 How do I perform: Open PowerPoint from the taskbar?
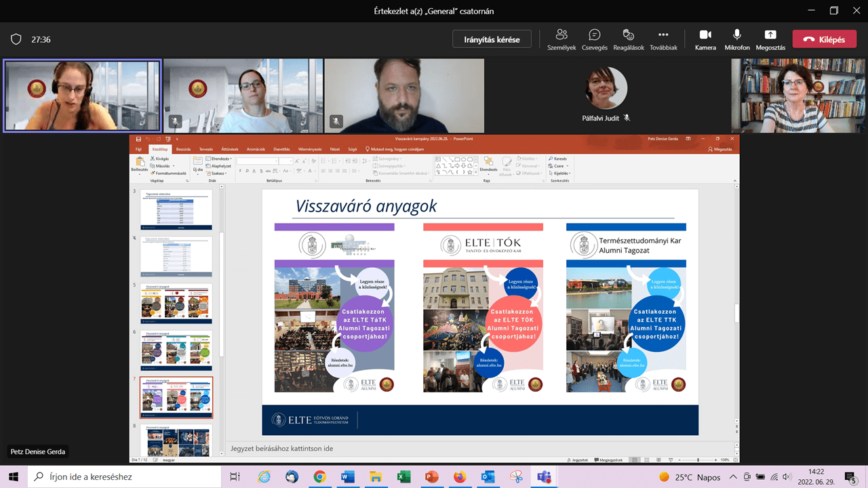[x=431, y=477]
